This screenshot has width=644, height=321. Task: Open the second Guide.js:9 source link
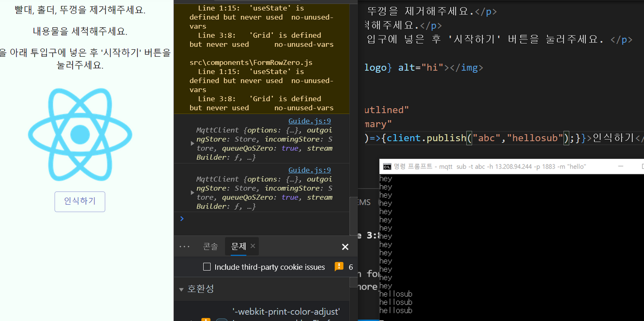tap(309, 170)
